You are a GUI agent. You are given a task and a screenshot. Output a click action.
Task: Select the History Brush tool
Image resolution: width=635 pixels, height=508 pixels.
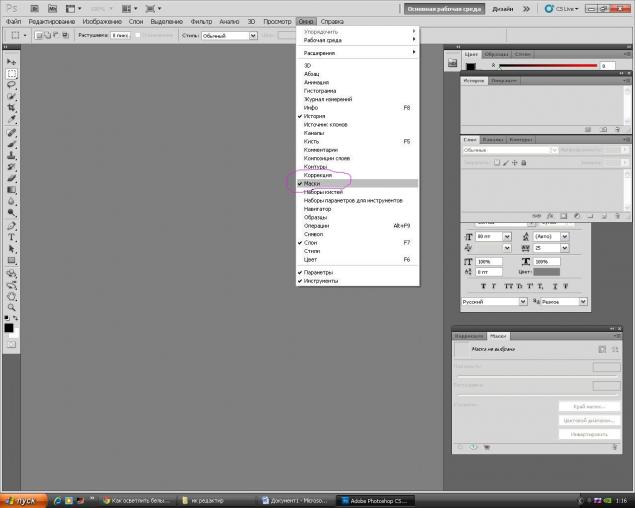pyautogui.click(x=11, y=167)
